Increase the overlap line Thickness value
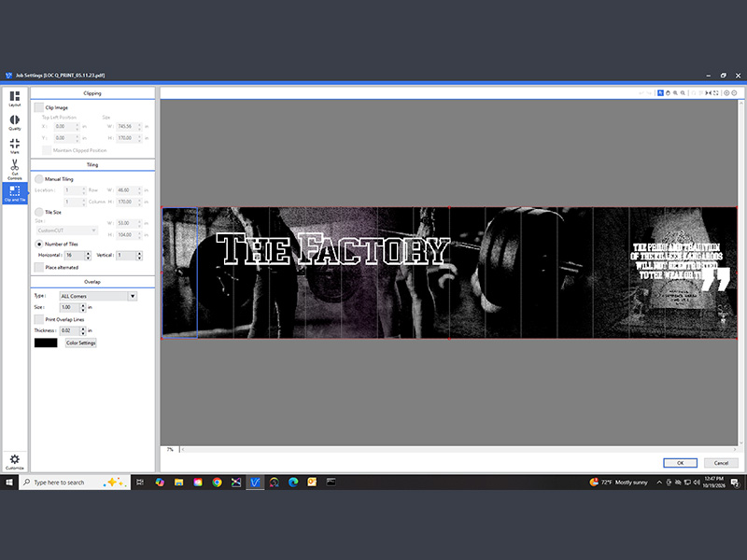 point(83,329)
